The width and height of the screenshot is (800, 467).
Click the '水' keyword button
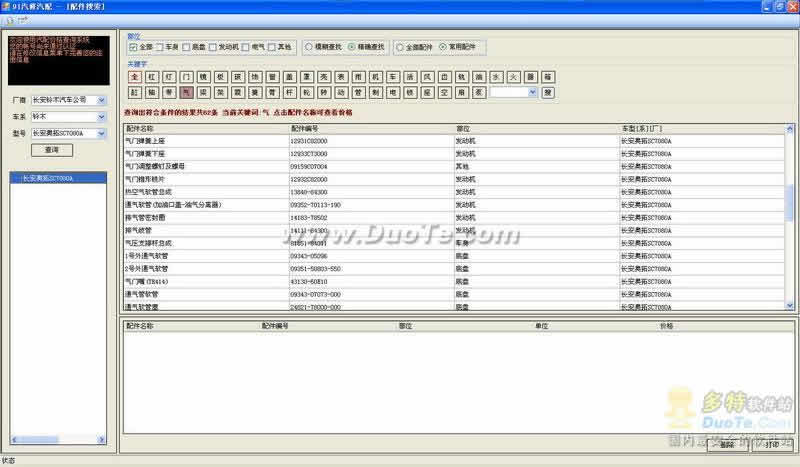click(496, 77)
